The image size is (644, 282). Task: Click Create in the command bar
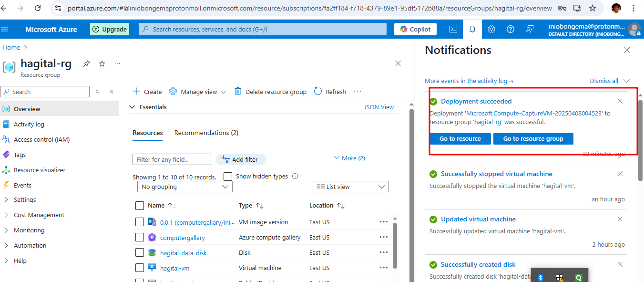(147, 92)
